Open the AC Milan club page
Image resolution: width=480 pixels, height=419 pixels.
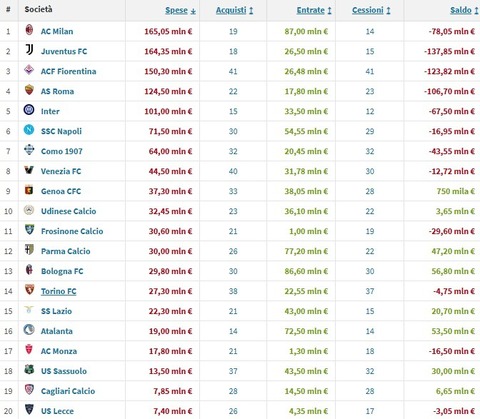[x=57, y=31]
